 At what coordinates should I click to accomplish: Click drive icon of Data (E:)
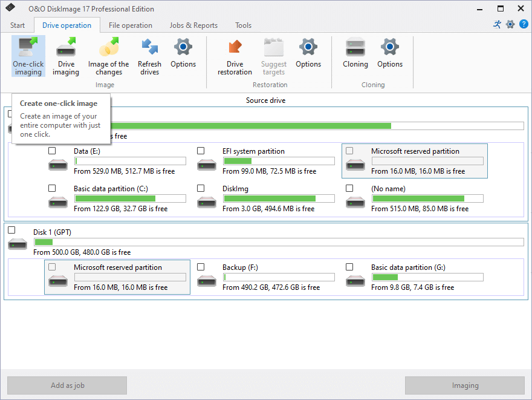pyautogui.click(x=58, y=165)
